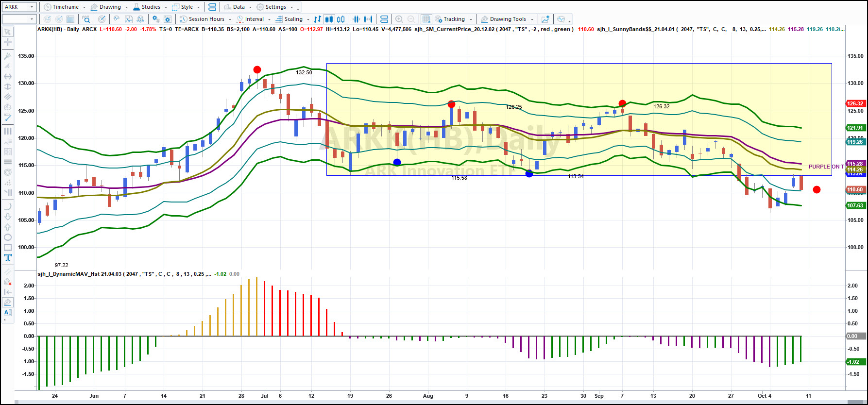
Task: Click the find symbol magnifier icon
Action: click(x=86, y=19)
